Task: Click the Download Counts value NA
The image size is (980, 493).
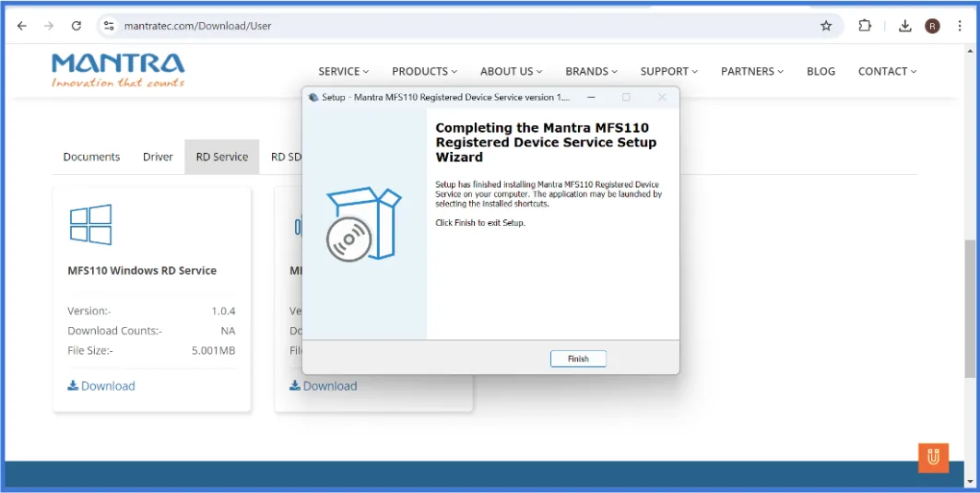Action: [228, 331]
